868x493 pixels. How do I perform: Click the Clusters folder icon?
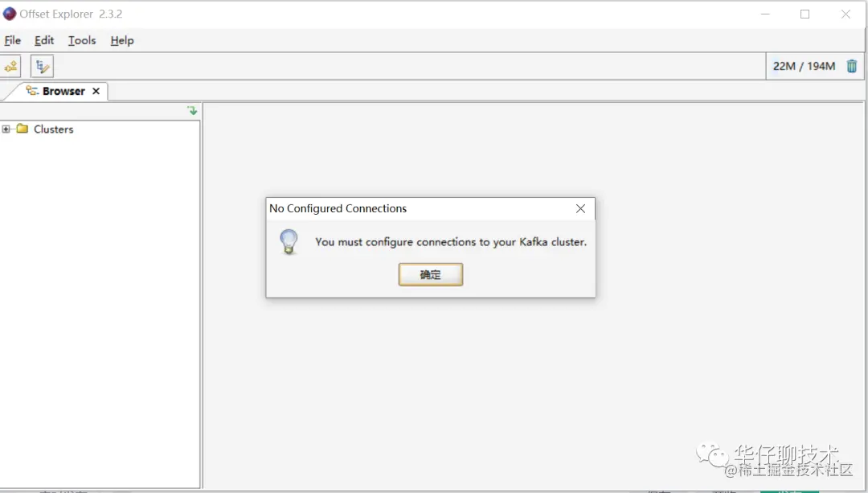point(23,129)
